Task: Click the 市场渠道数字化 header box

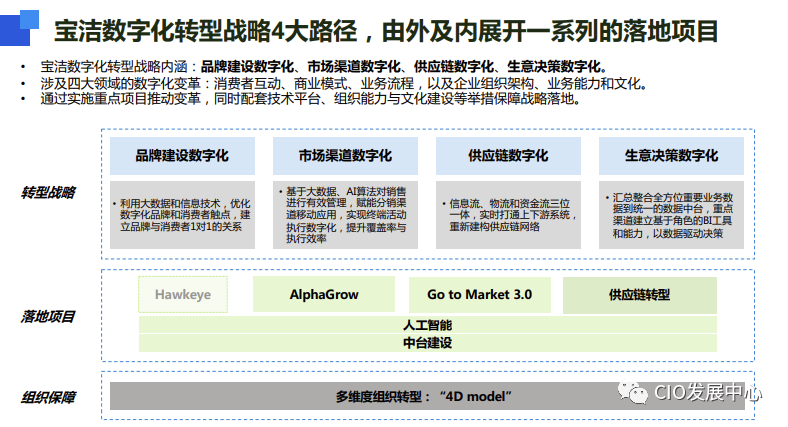Action: [x=345, y=156]
